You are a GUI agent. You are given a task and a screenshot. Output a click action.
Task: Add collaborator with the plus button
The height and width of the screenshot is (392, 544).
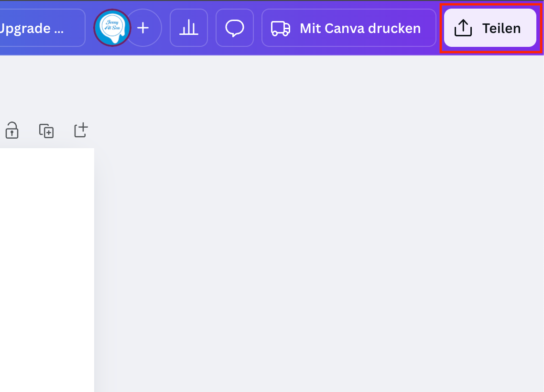click(143, 28)
